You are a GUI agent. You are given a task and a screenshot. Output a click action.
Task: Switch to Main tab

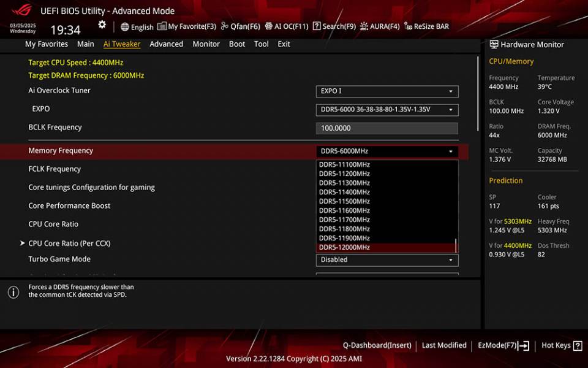[86, 44]
